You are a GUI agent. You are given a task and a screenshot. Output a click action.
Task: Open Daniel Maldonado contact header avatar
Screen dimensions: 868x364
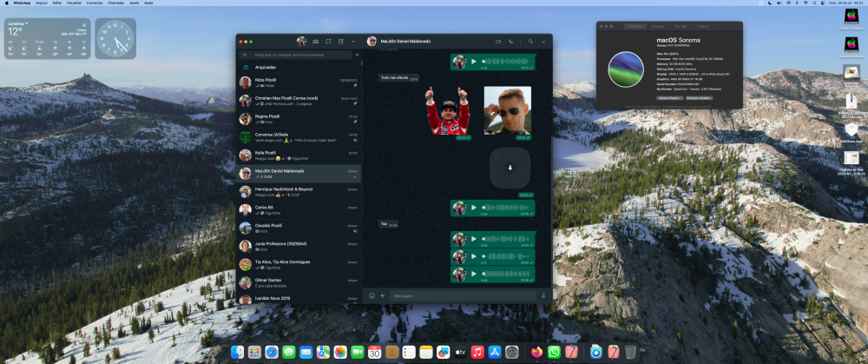[x=372, y=42]
